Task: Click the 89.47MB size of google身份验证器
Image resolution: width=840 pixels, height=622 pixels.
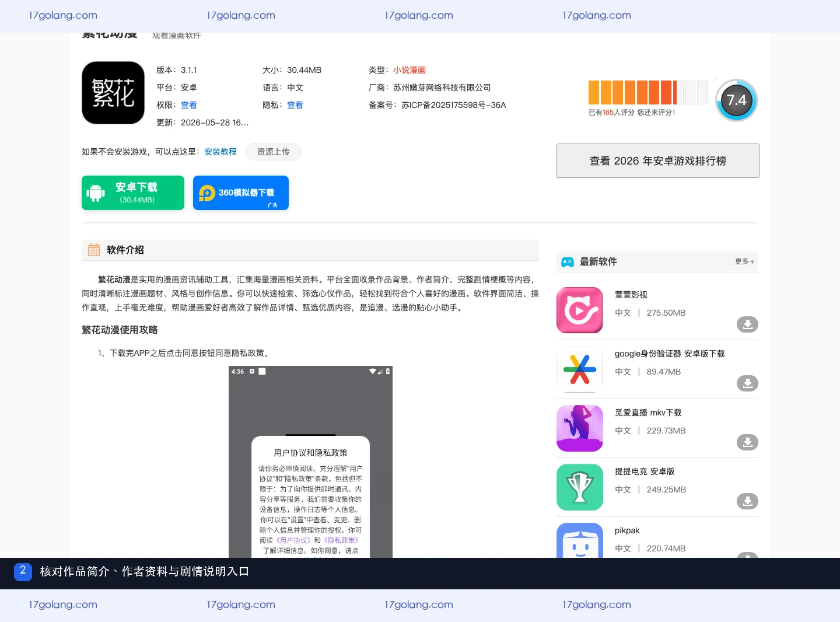Action: [x=664, y=372]
